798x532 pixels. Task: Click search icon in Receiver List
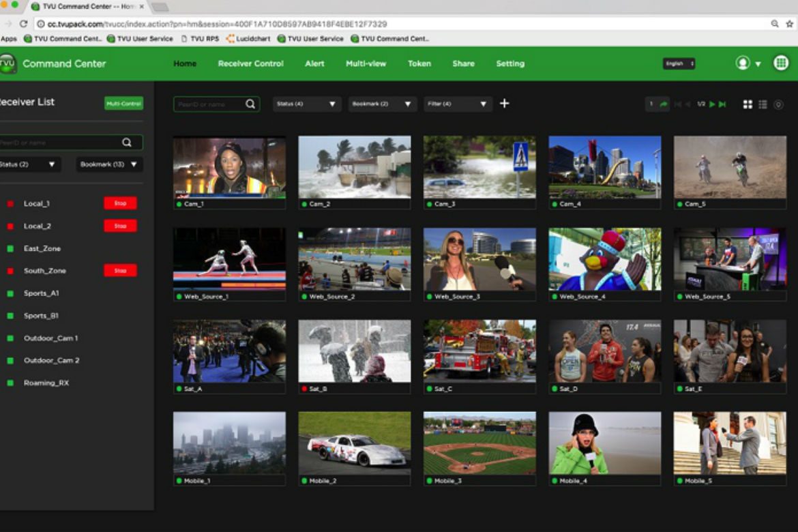pyautogui.click(x=127, y=143)
